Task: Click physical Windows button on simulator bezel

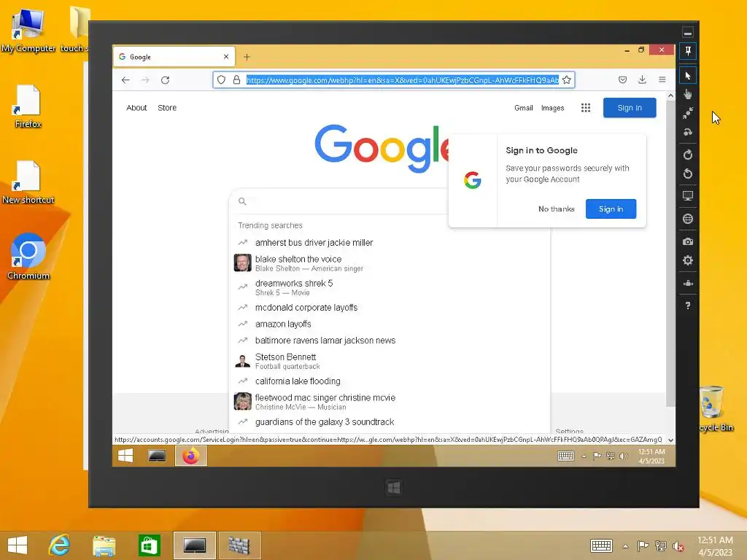Action: coord(393,488)
